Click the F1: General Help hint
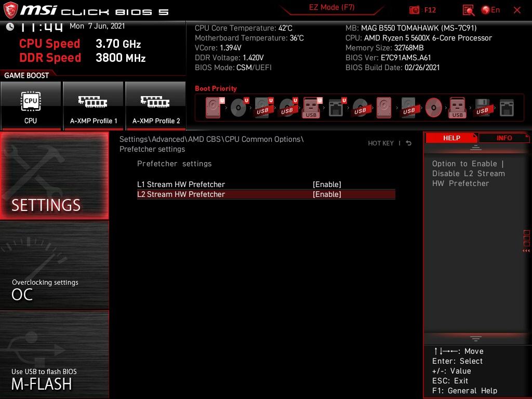The image size is (532, 399). (464, 391)
